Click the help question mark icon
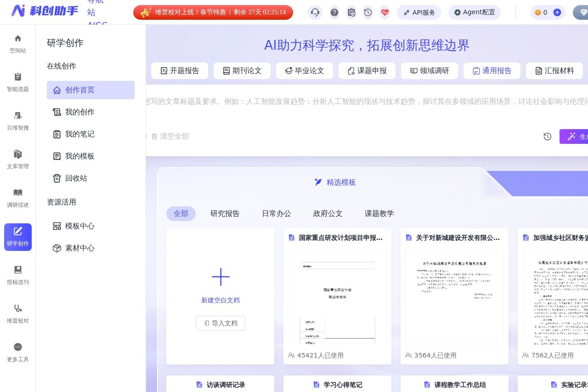The width and height of the screenshot is (588, 392). (x=334, y=12)
